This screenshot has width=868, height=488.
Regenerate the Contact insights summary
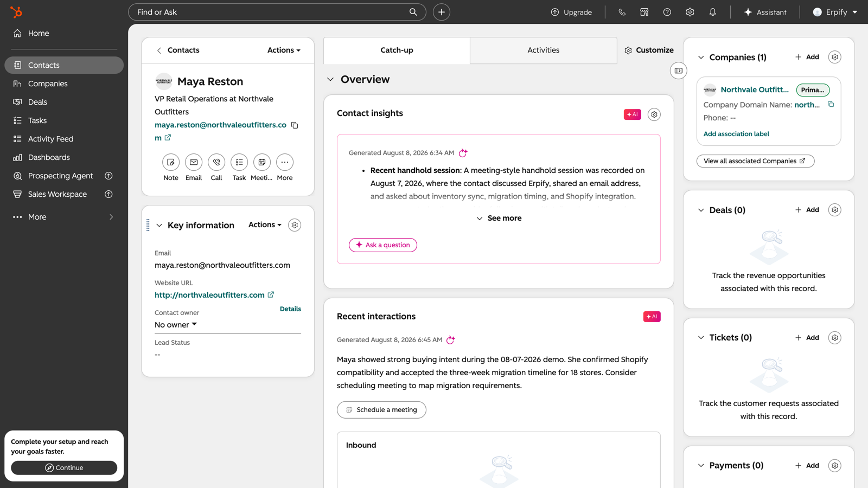[463, 153]
